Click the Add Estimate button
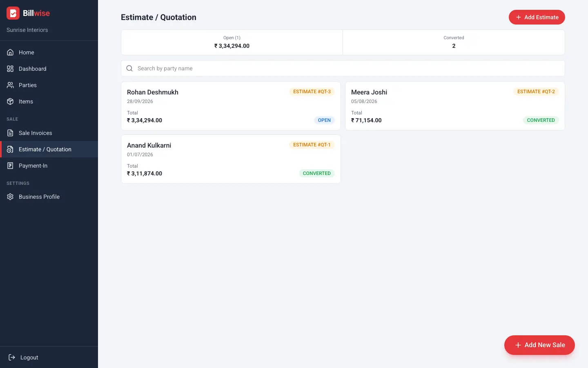The height and width of the screenshot is (368, 588). click(537, 17)
